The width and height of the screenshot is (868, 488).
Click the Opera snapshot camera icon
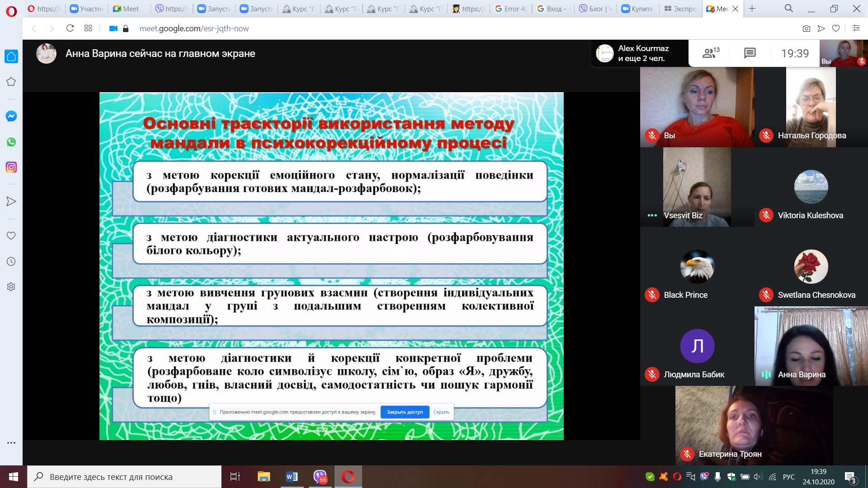806,28
